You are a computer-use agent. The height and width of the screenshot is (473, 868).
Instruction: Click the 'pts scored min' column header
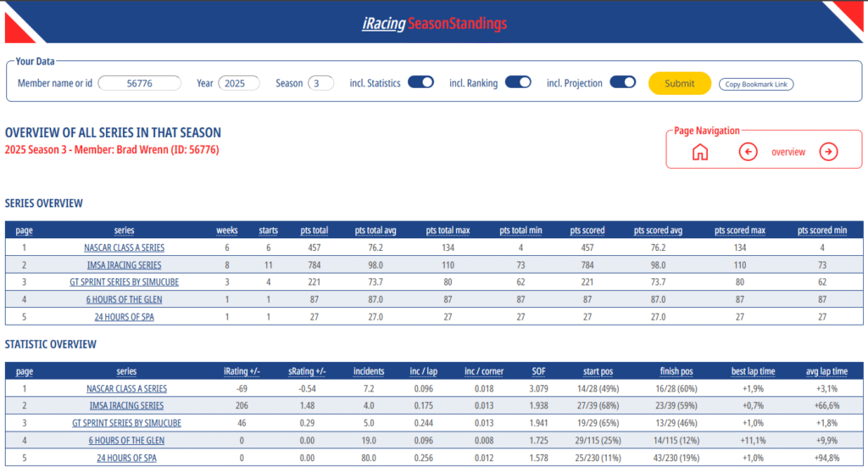point(822,231)
